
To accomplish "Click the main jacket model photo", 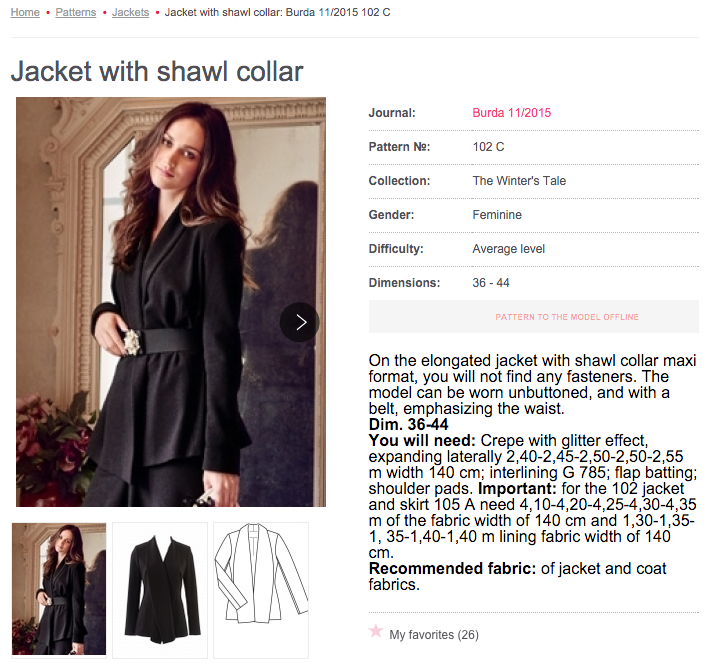I will click(171, 301).
